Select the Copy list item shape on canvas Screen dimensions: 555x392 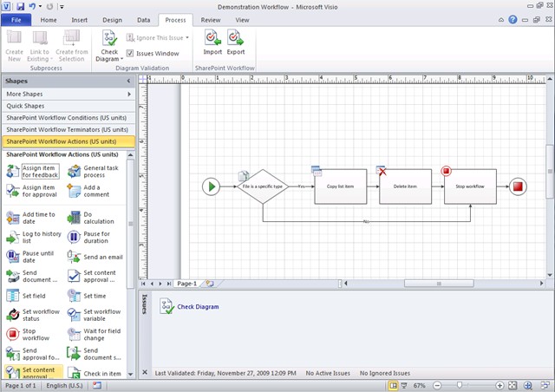click(x=341, y=186)
